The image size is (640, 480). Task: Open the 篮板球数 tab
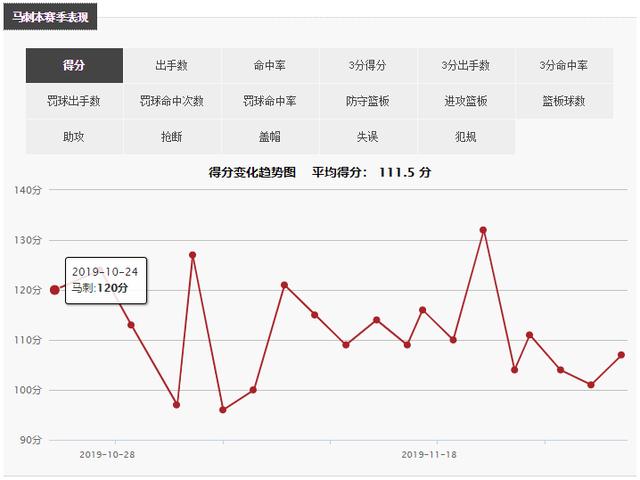tap(564, 101)
